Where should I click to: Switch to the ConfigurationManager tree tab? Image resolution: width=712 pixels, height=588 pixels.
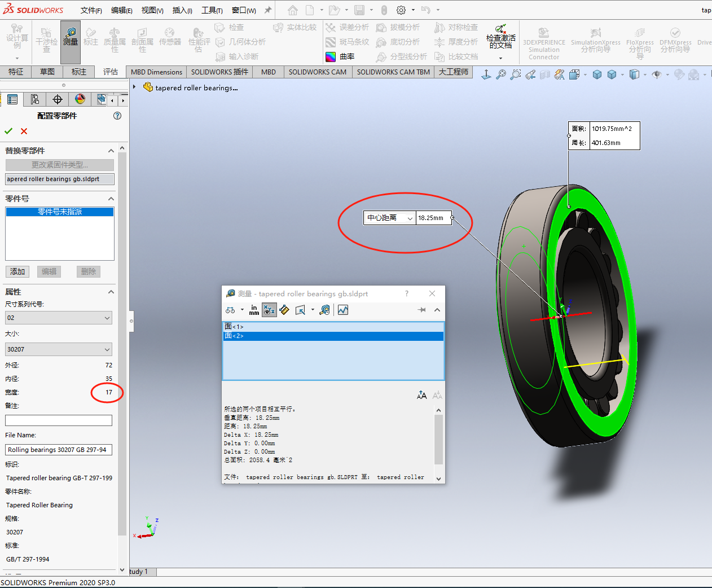[35, 99]
